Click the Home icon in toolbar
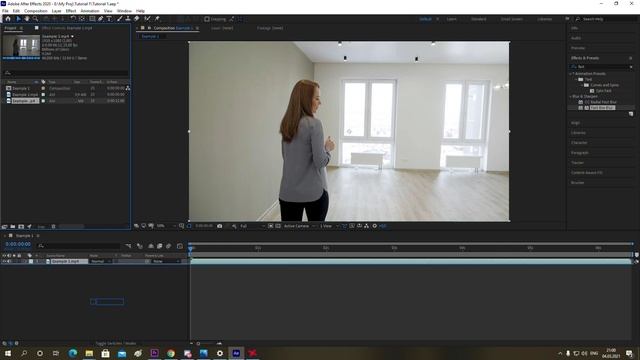Image resolution: width=640 pixels, height=360 pixels. [7, 19]
